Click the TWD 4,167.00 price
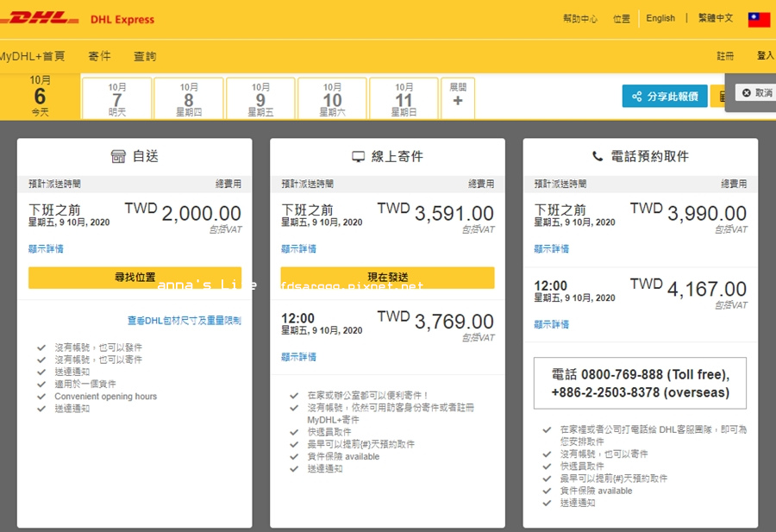Screen dimensions: 776x532 688,289
